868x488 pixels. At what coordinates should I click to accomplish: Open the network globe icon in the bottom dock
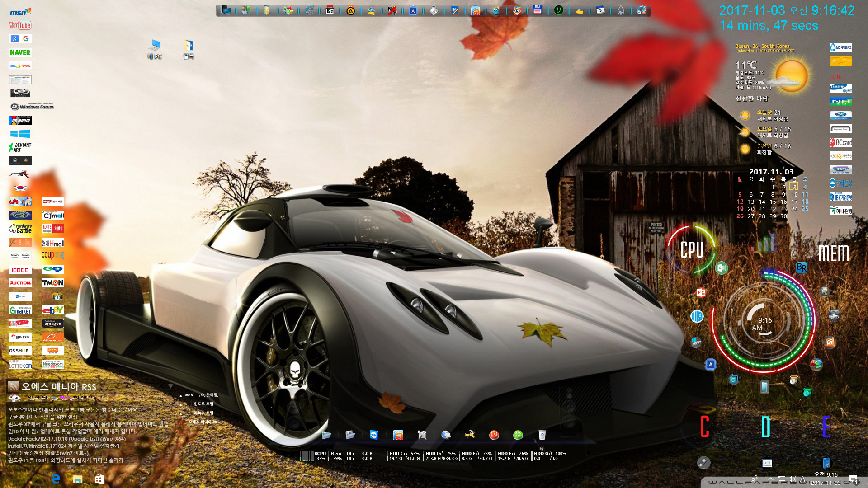tap(446, 435)
